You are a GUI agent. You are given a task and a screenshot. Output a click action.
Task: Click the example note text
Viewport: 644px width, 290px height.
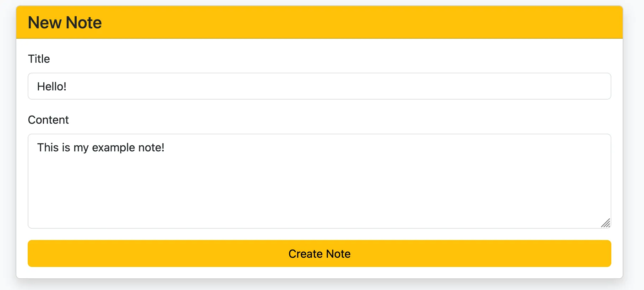(x=100, y=147)
